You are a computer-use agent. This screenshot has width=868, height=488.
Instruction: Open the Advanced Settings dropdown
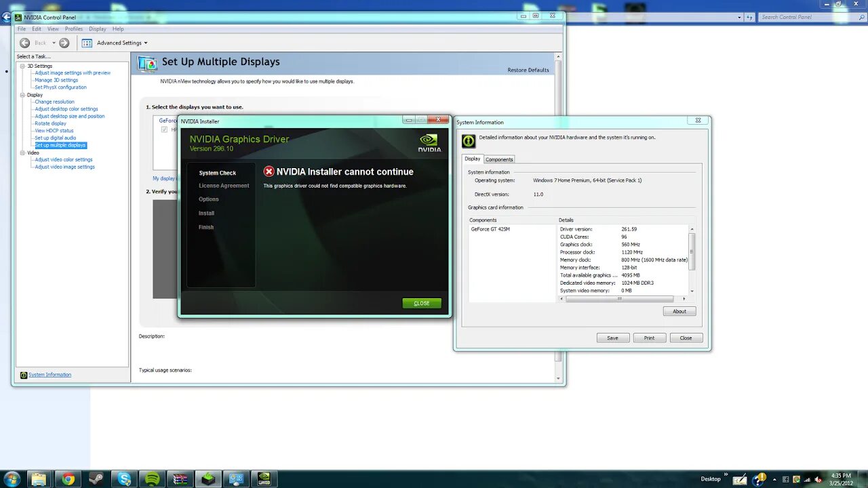(122, 43)
